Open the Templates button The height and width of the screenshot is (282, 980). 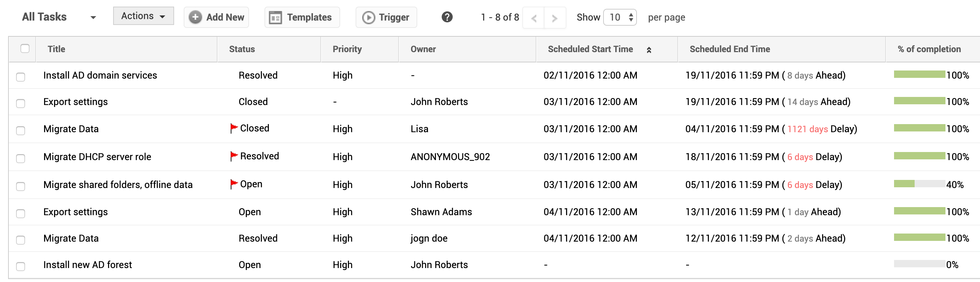[302, 17]
